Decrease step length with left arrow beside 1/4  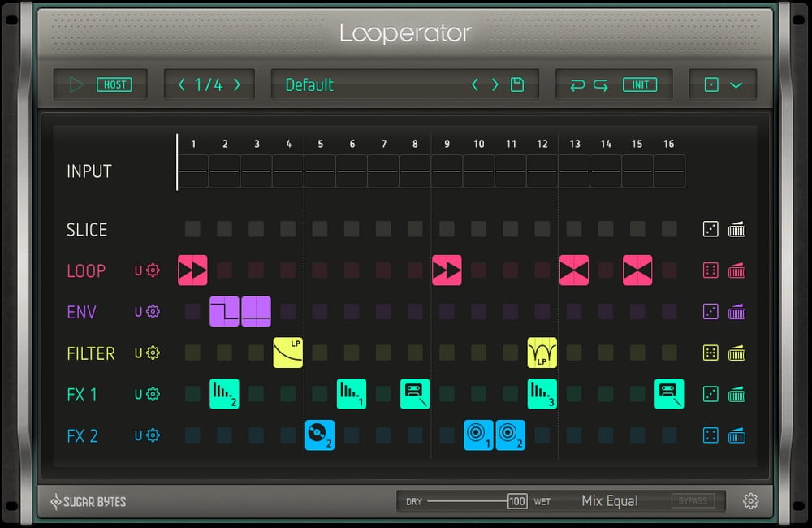(x=182, y=84)
